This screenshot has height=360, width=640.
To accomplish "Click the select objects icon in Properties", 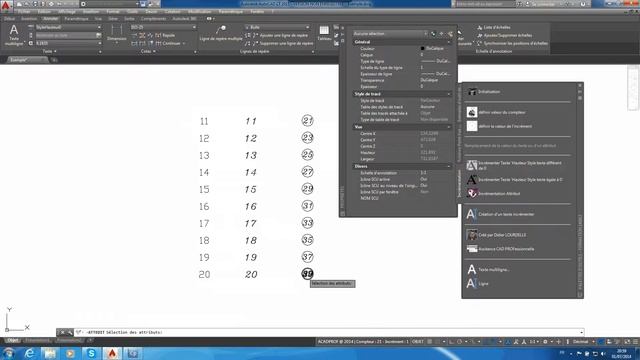I will 442,33.
